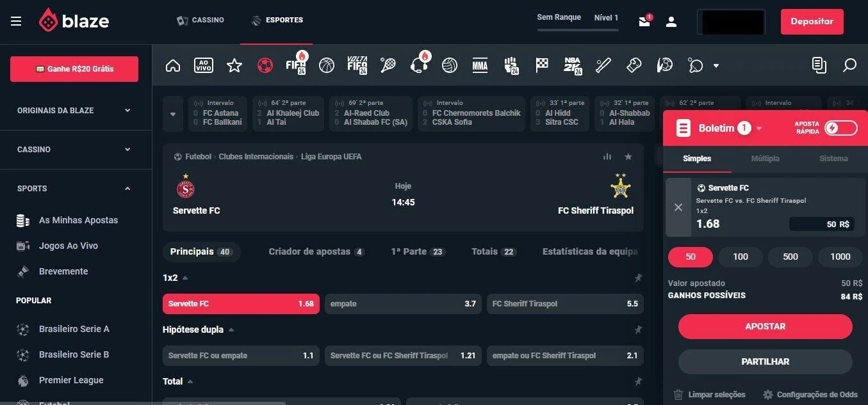868x405 pixels.
Task: Open more sports dropdown arrow
Action: [716, 65]
